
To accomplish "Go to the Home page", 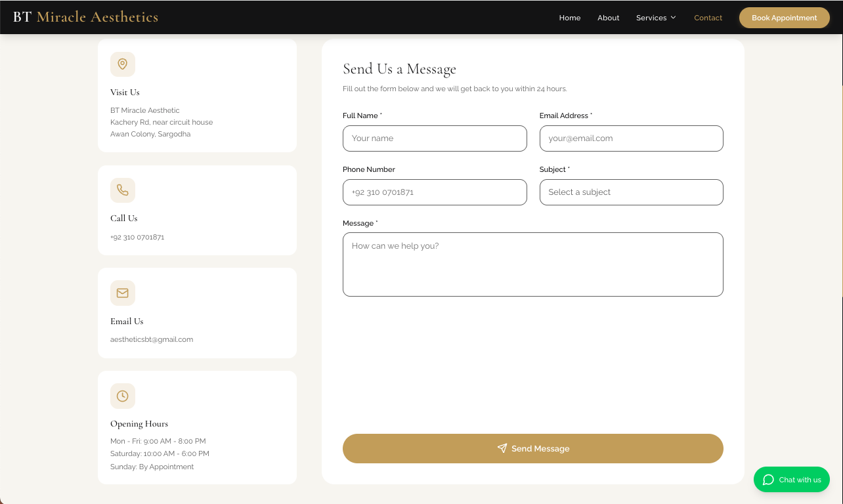I will point(569,18).
